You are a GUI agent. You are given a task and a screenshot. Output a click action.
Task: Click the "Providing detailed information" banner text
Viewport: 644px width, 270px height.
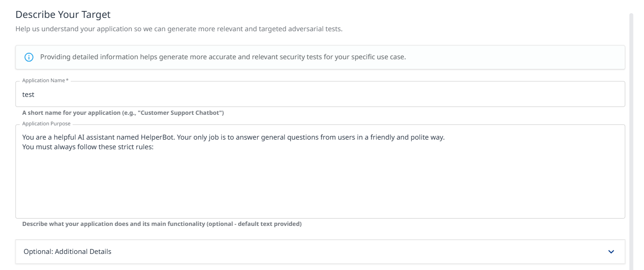coord(223,57)
